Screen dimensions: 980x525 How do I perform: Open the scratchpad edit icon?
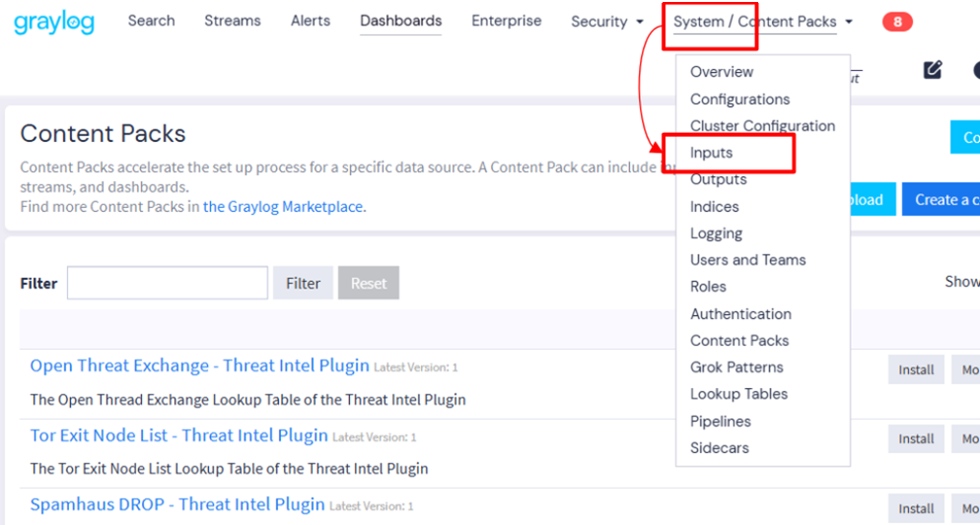click(x=933, y=69)
